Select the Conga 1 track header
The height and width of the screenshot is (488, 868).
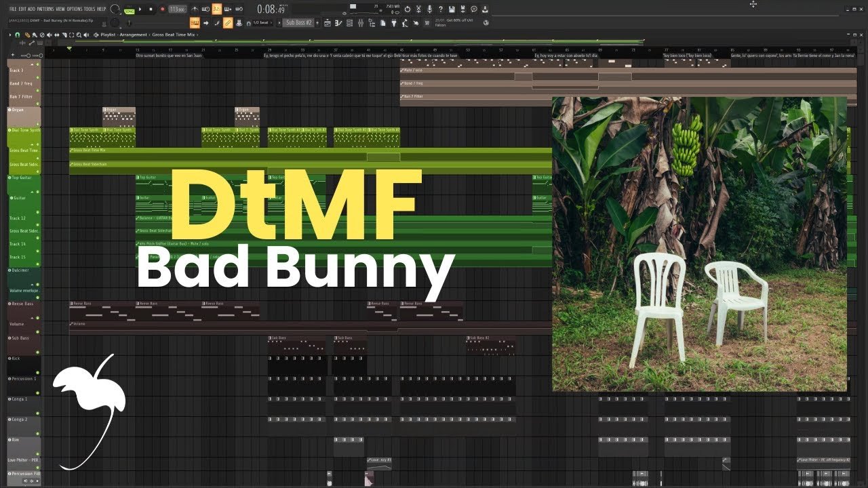coord(24,405)
